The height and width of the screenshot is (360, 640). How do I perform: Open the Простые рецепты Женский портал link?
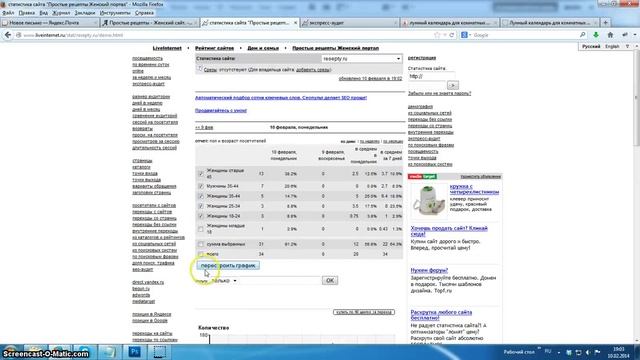[336, 48]
